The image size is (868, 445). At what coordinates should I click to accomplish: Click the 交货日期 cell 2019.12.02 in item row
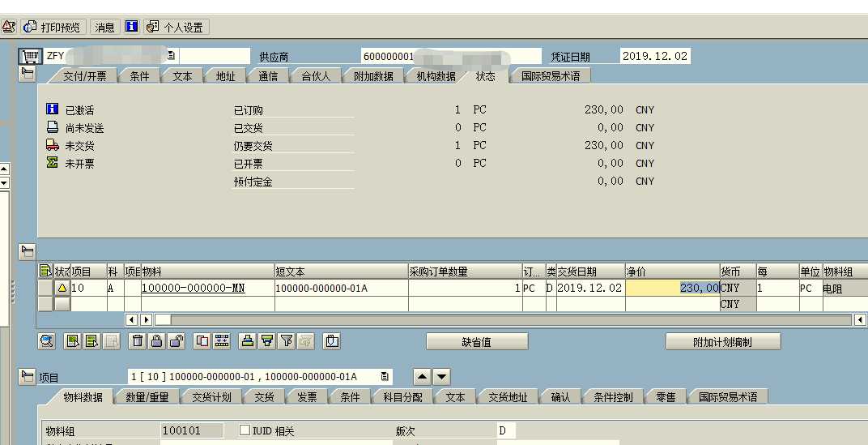point(589,289)
